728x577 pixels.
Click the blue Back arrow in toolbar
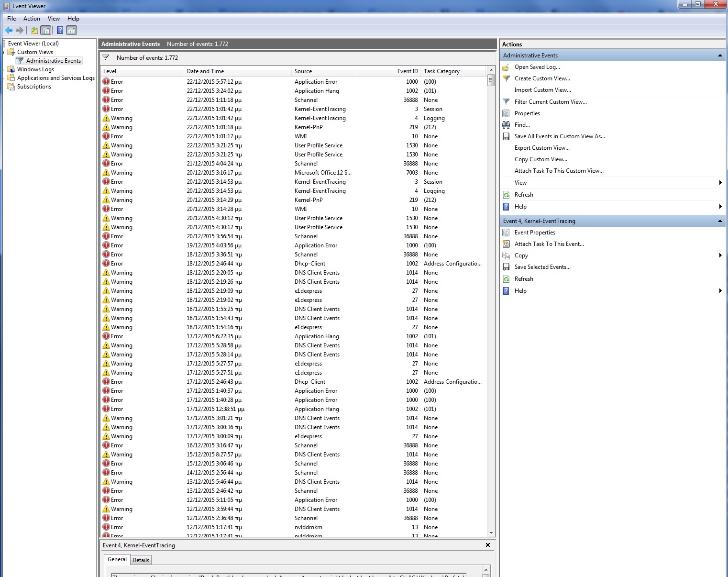(9, 31)
